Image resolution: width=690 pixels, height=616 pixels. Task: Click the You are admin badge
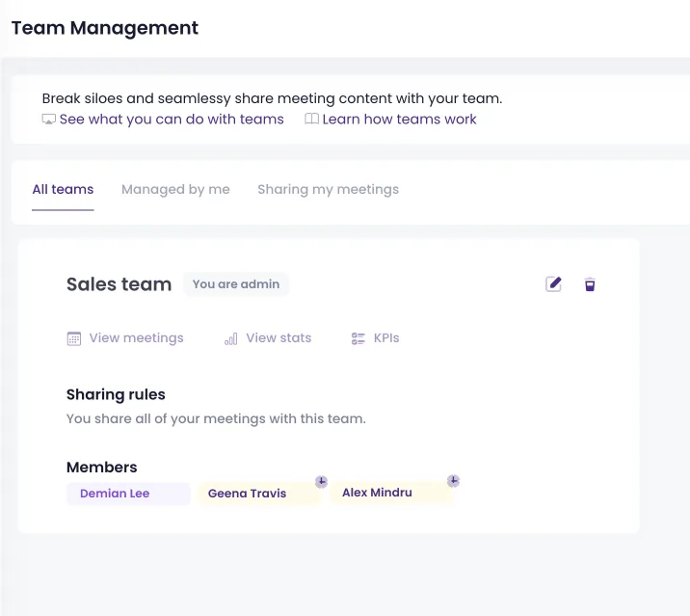[x=236, y=284]
